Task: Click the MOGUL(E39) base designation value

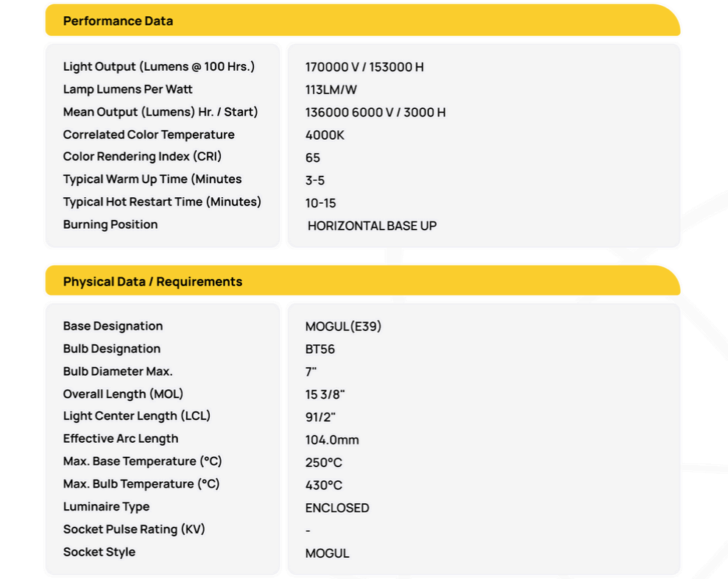Action: (343, 327)
